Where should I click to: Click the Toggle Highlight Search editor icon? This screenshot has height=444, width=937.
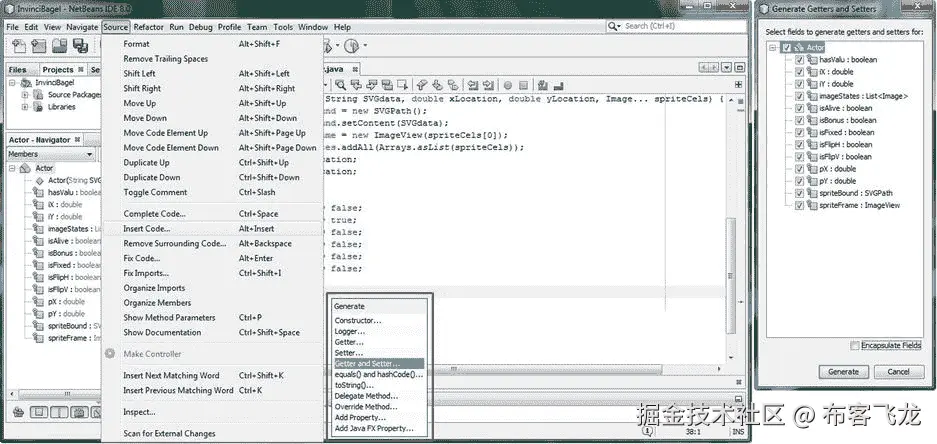coord(387,85)
